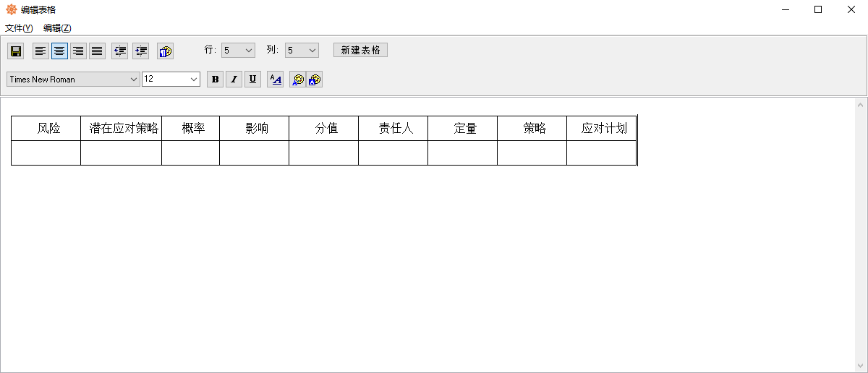The height and width of the screenshot is (373, 868).
Task: Apply justified text alignment
Action: tap(97, 51)
